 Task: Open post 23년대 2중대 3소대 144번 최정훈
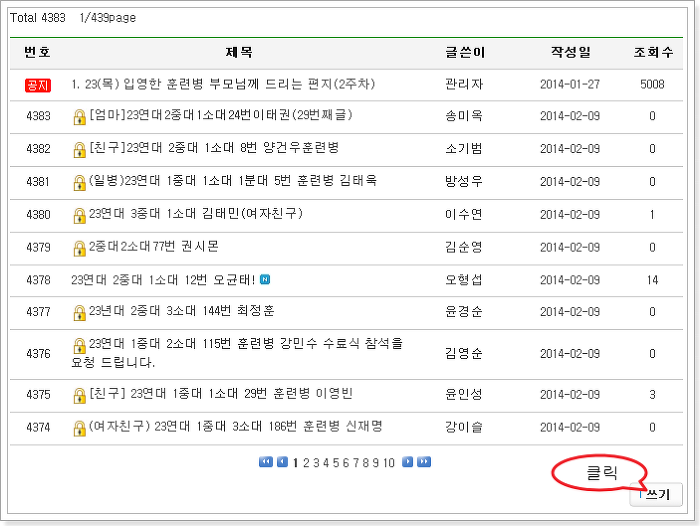click(181, 310)
